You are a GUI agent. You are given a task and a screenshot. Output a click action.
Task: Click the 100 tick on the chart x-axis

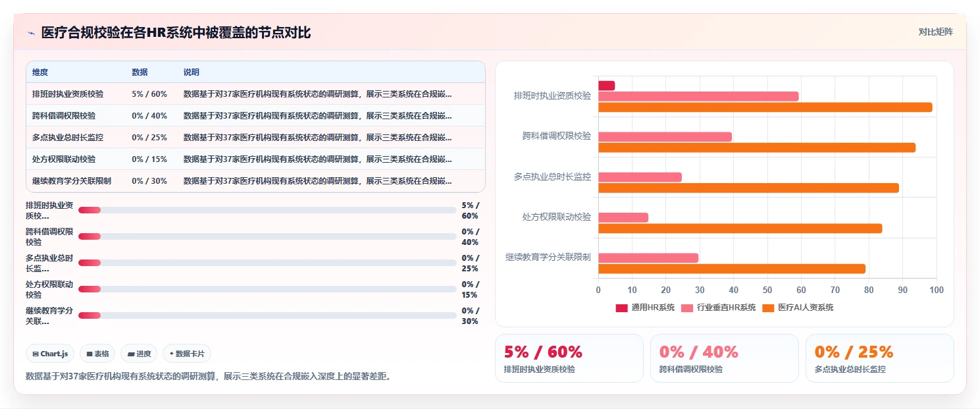click(937, 290)
